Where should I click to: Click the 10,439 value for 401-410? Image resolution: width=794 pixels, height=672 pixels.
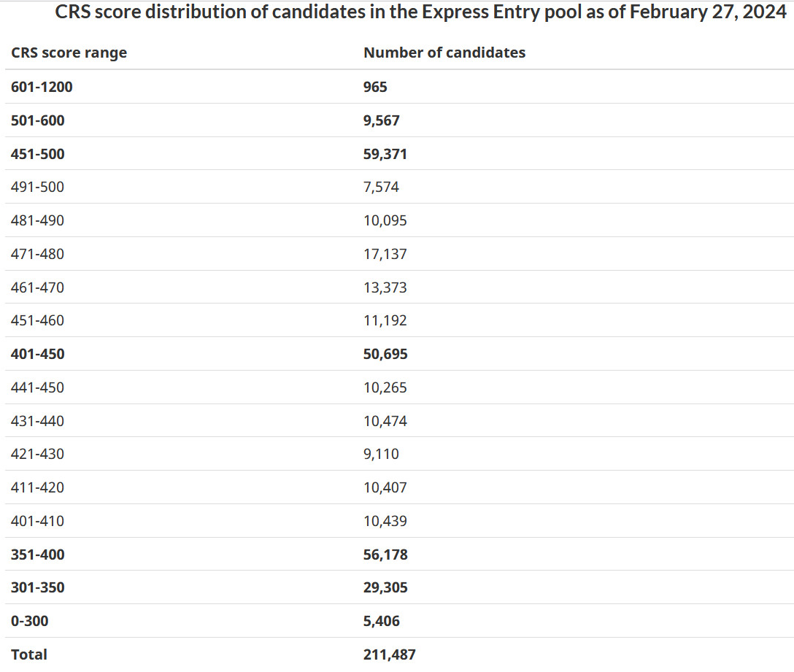tap(385, 520)
